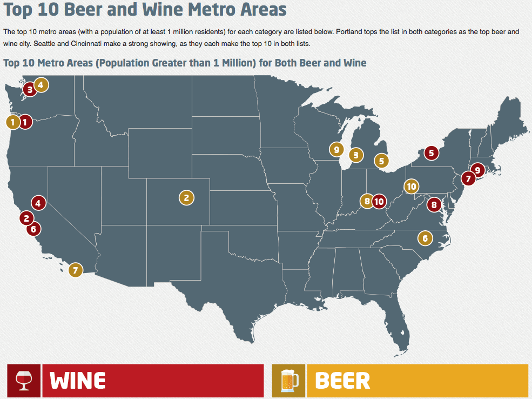This screenshot has height=399, width=532.
Task: Click red wine marker 10 at Cincinnati
Action: pos(379,202)
